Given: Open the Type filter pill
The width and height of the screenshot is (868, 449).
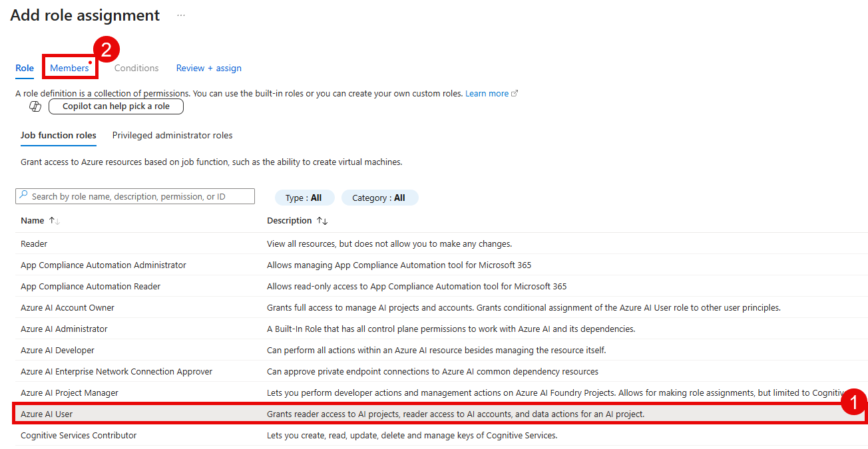Looking at the screenshot, I should coord(304,197).
